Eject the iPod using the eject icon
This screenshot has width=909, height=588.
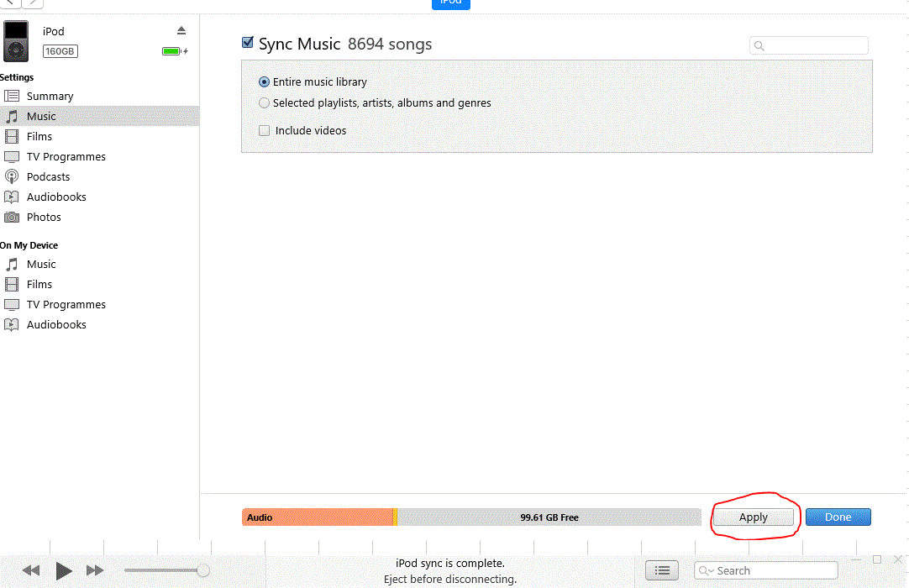click(x=181, y=30)
